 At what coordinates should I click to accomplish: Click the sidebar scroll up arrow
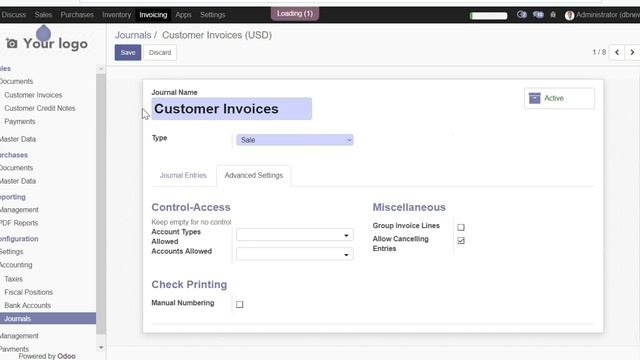[x=101, y=69]
